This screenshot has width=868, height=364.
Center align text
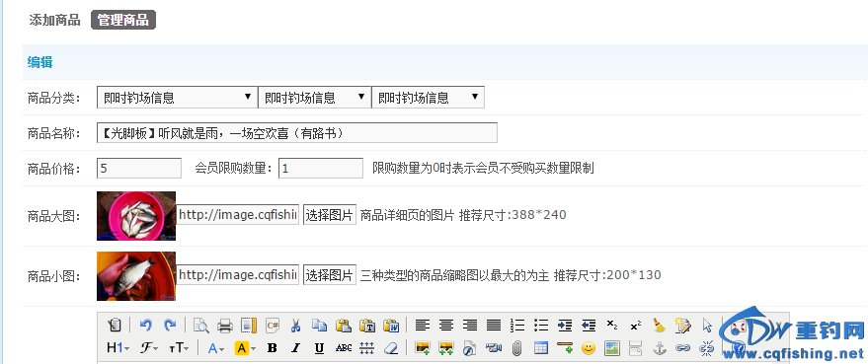(x=446, y=326)
